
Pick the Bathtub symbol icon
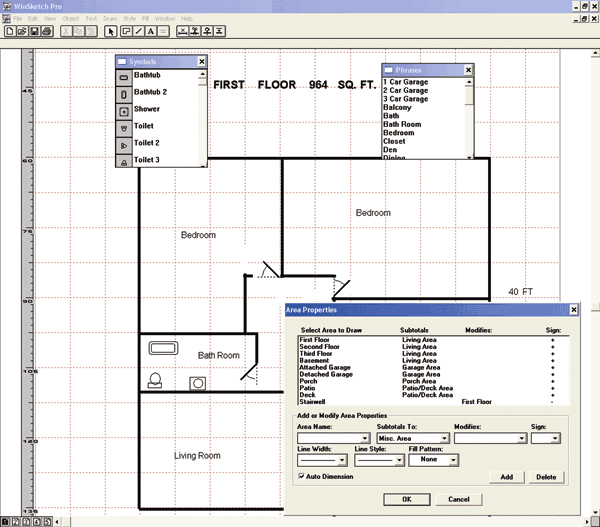click(124, 78)
